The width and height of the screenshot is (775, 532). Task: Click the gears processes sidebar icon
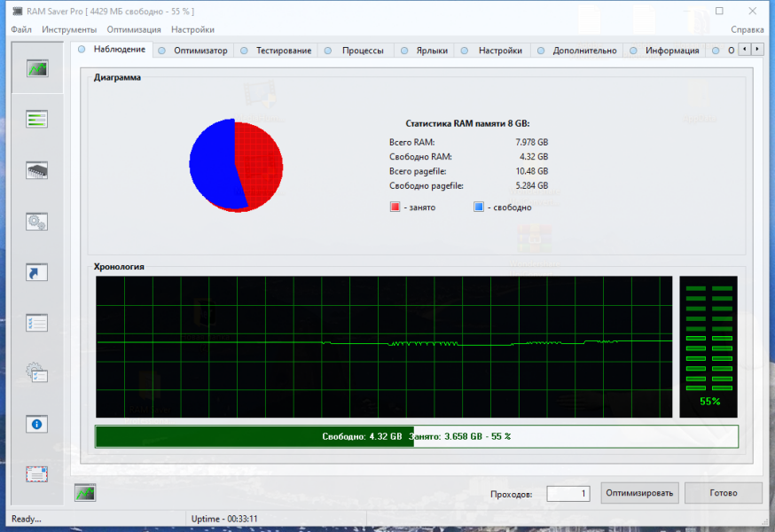[x=37, y=222]
